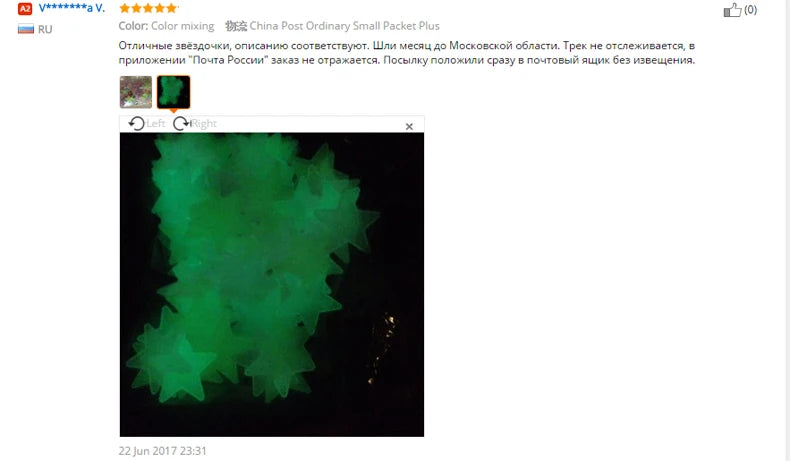Click the five-star rating icons
Image resolution: width=790 pixels, height=461 pixels.
click(148, 8)
